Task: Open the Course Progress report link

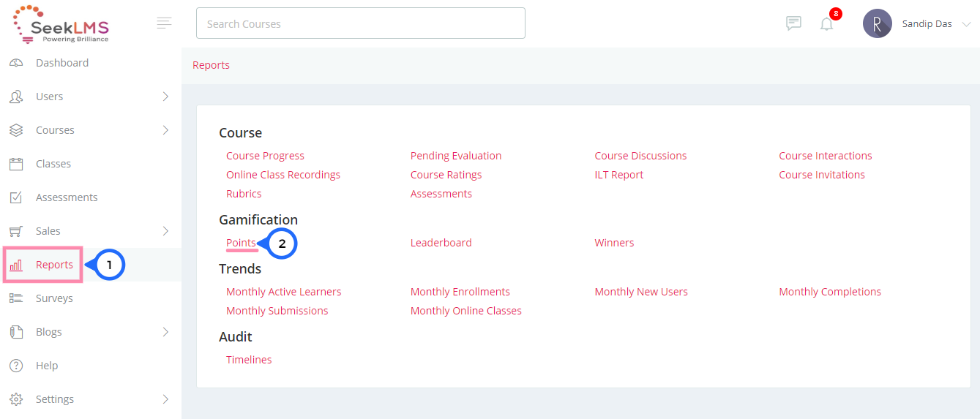Action: coord(265,156)
